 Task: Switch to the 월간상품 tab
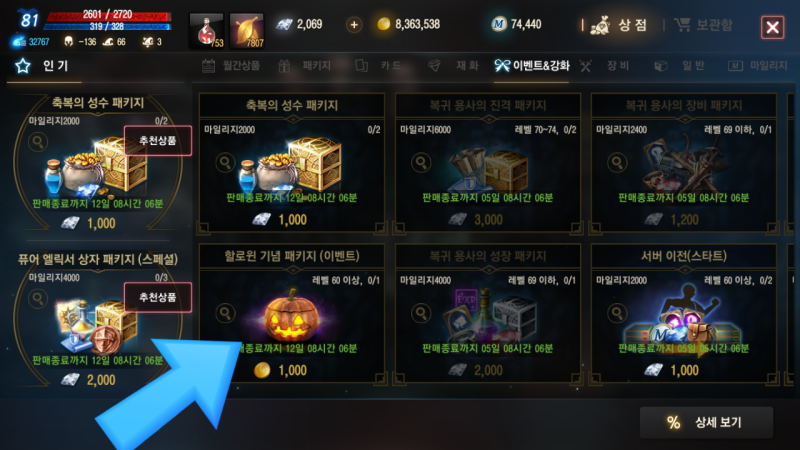(x=231, y=66)
